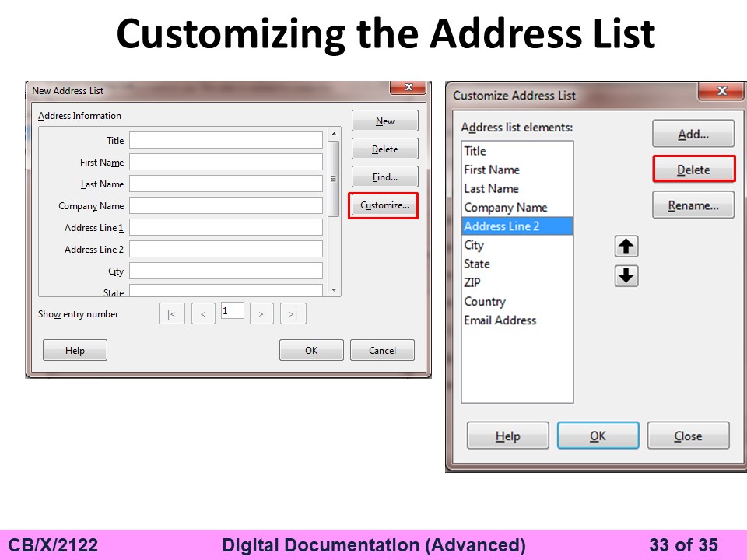Open Help in Customize Address List dialog
This screenshot has width=747, height=560.
[508, 436]
